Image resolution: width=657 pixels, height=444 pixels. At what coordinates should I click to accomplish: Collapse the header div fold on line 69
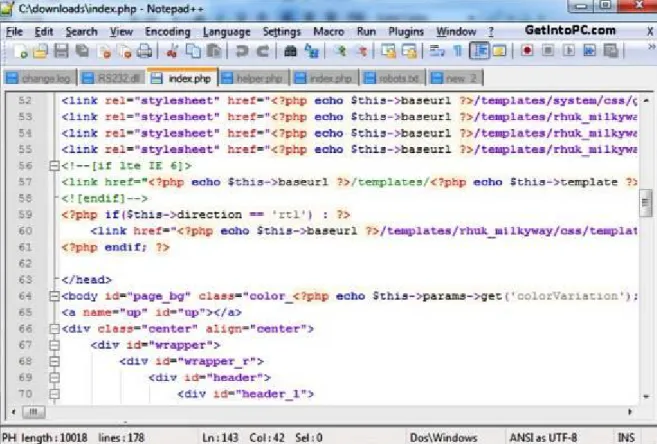pyautogui.click(x=54, y=378)
